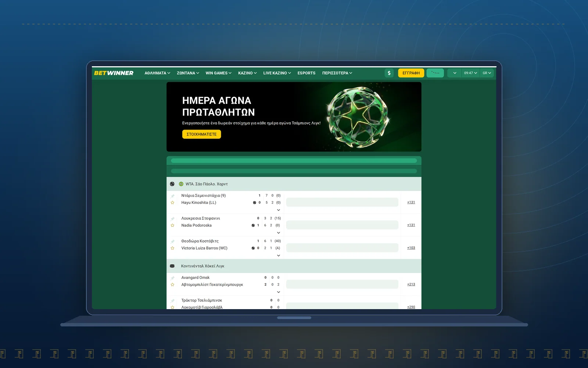Open the ΚΑΖΙΝΟ menu
The image size is (588, 368).
247,73
